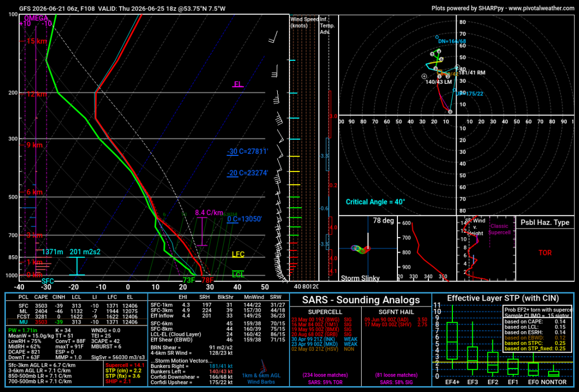Click the (234 loose matches) text

(x=325, y=375)
